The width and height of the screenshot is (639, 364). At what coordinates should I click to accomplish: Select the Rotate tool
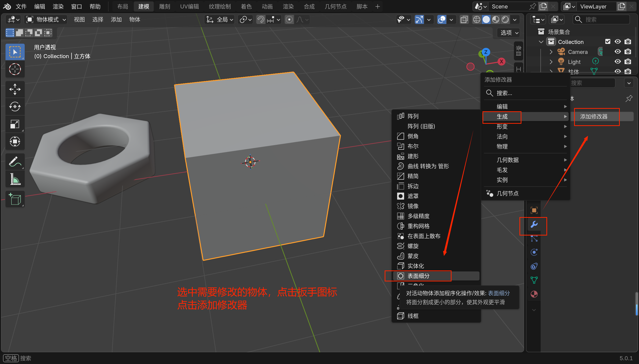(15, 107)
